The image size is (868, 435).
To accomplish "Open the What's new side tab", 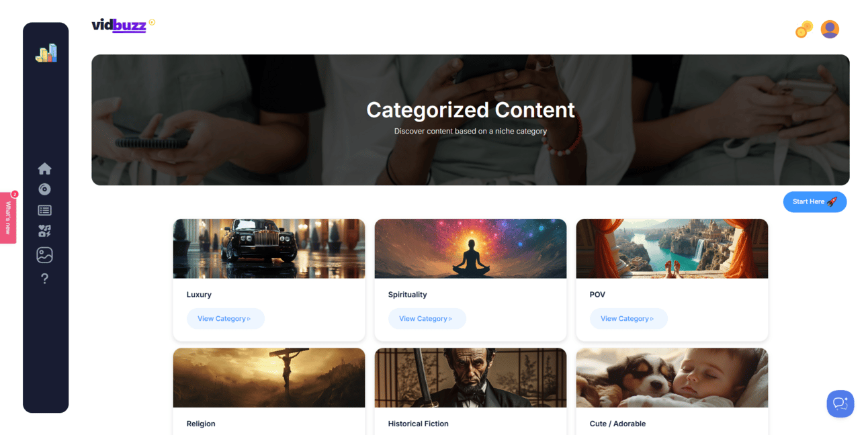I will point(8,217).
